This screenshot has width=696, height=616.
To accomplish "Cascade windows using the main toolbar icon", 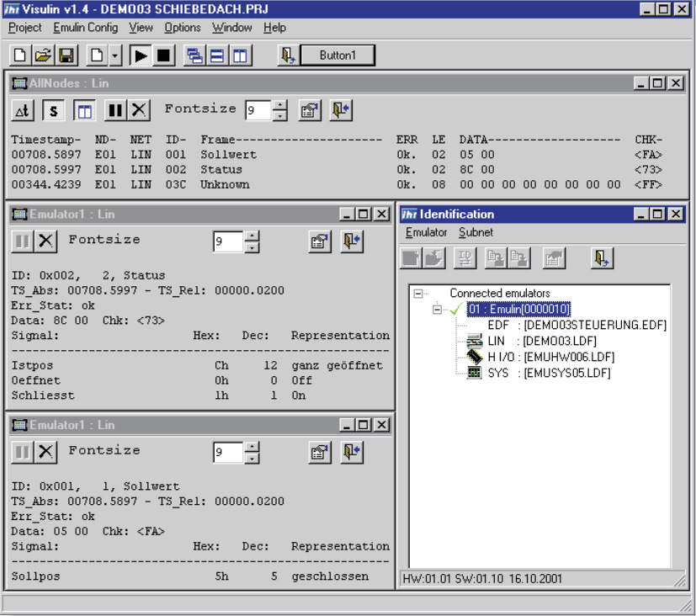I will pyautogui.click(x=195, y=56).
